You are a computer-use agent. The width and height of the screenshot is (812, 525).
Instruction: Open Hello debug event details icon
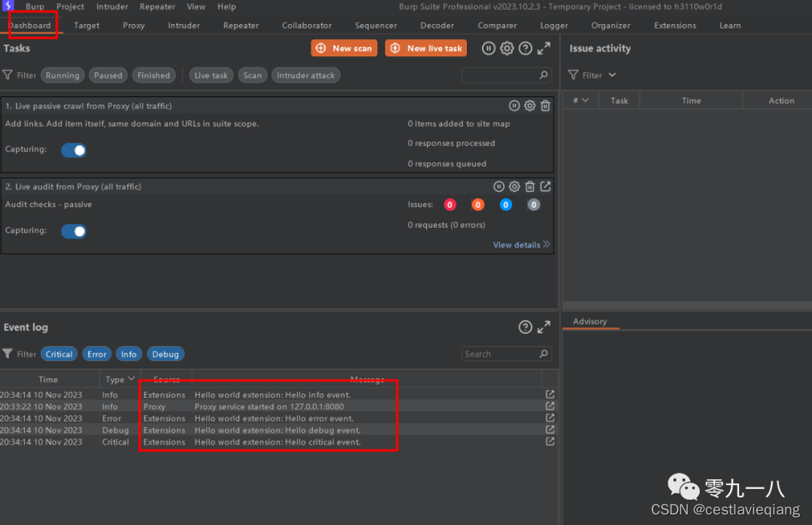click(x=550, y=429)
